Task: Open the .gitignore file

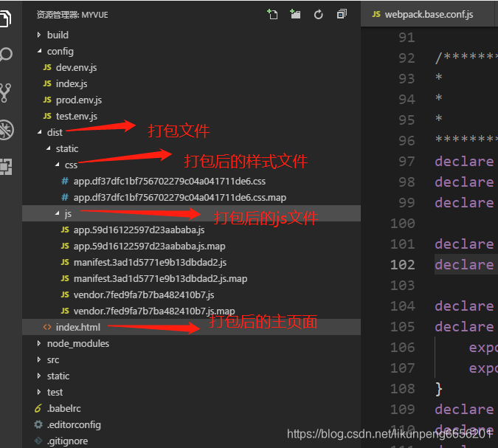Action: [191, 441]
